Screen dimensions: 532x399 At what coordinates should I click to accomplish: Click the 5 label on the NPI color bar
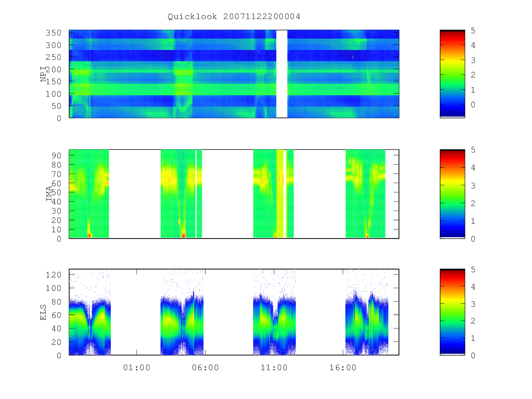pos(473,31)
